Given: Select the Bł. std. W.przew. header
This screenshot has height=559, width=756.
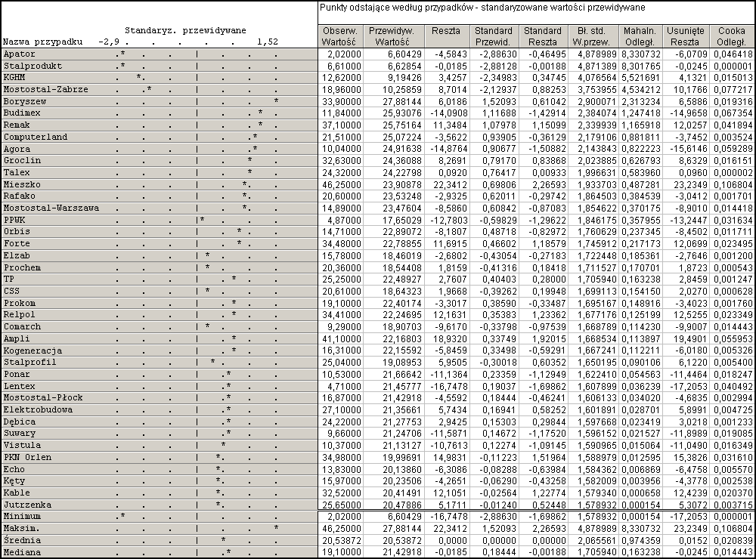Looking at the screenshot, I should [x=591, y=36].
